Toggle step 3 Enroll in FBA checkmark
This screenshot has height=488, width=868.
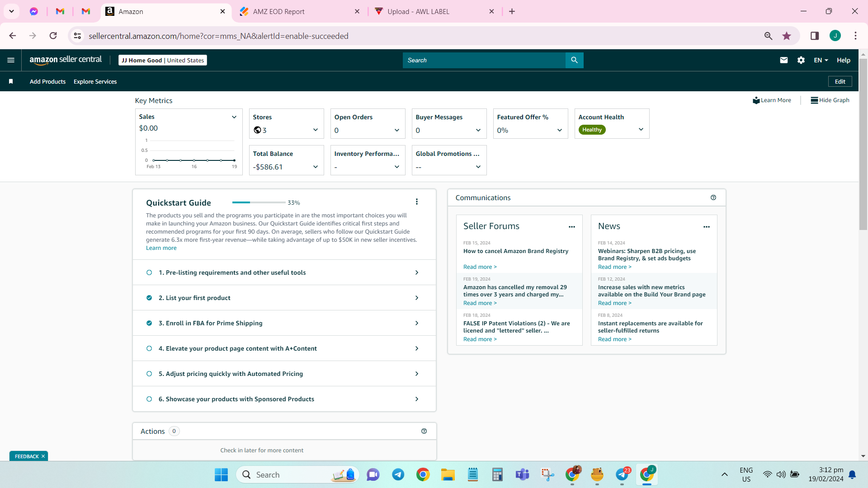(x=149, y=323)
